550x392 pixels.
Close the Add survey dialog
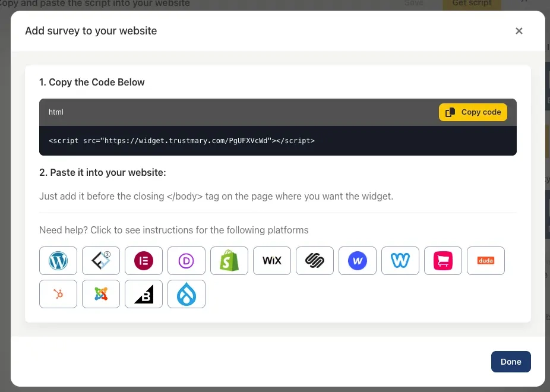click(519, 31)
